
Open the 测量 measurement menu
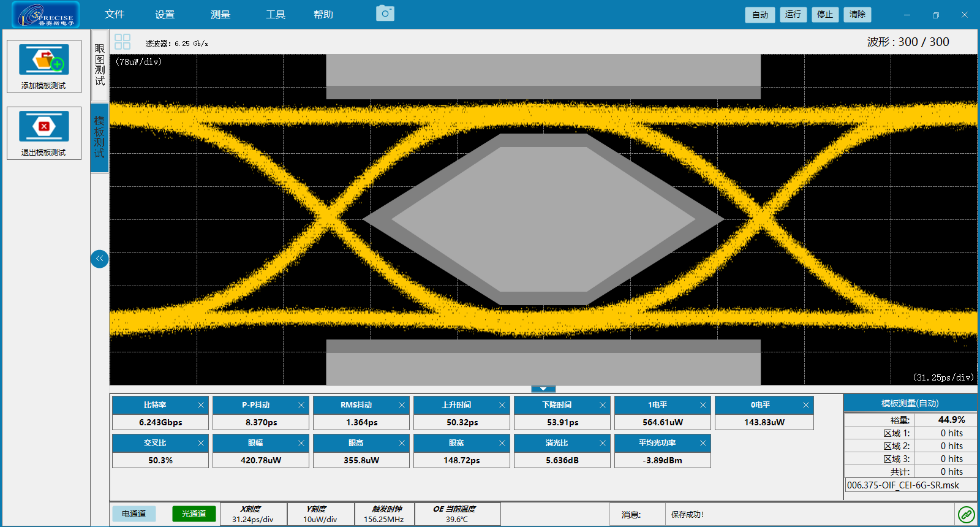click(x=221, y=15)
